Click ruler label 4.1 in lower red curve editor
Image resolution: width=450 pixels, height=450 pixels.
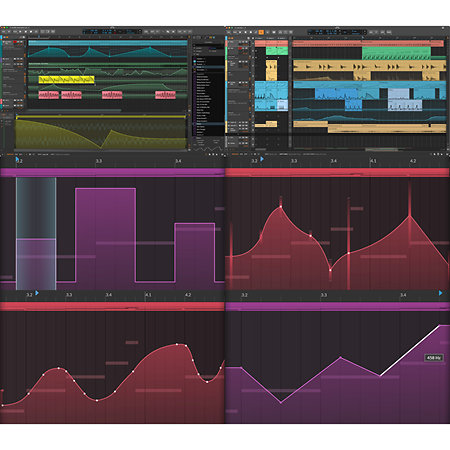tap(148, 295)
